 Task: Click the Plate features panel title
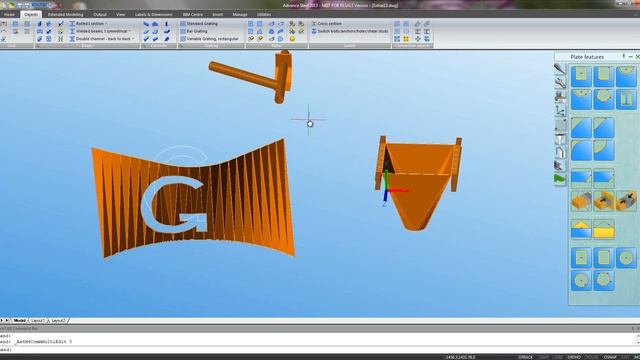point(587,57)
